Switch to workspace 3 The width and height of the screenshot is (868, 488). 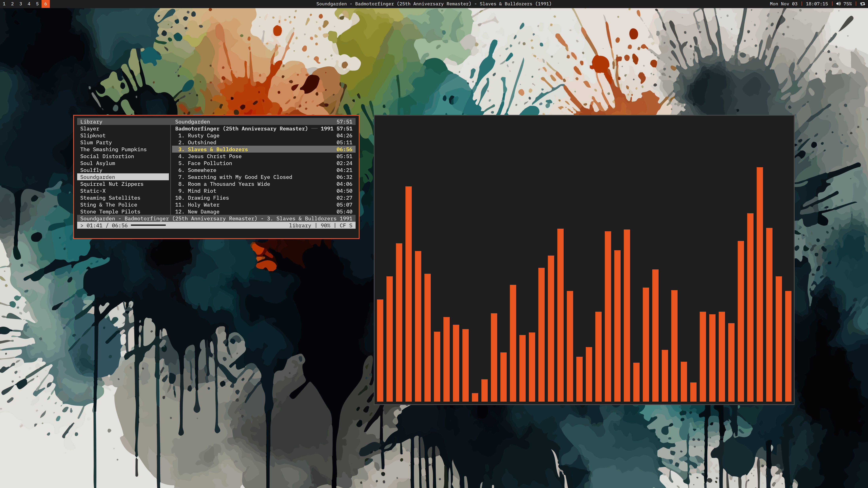[x=21, y=4]
